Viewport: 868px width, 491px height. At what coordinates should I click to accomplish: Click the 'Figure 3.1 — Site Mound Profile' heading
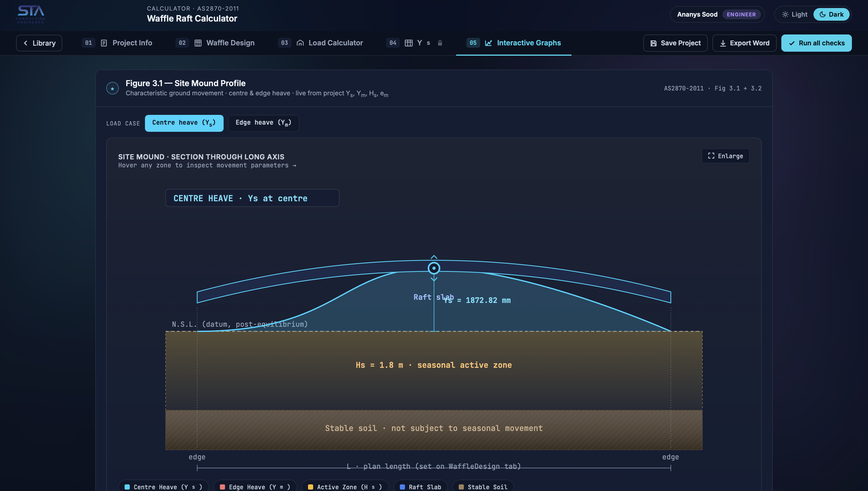[x=185, y=83]
